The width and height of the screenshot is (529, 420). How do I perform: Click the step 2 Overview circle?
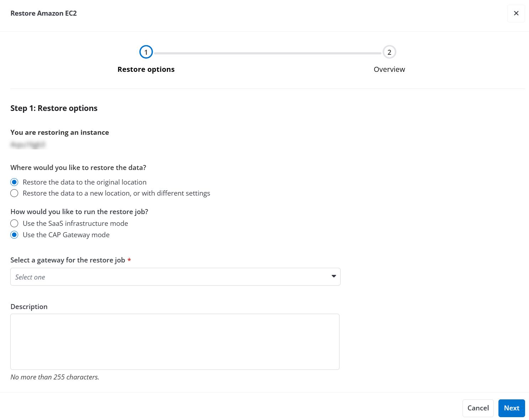tap(389, 52)
